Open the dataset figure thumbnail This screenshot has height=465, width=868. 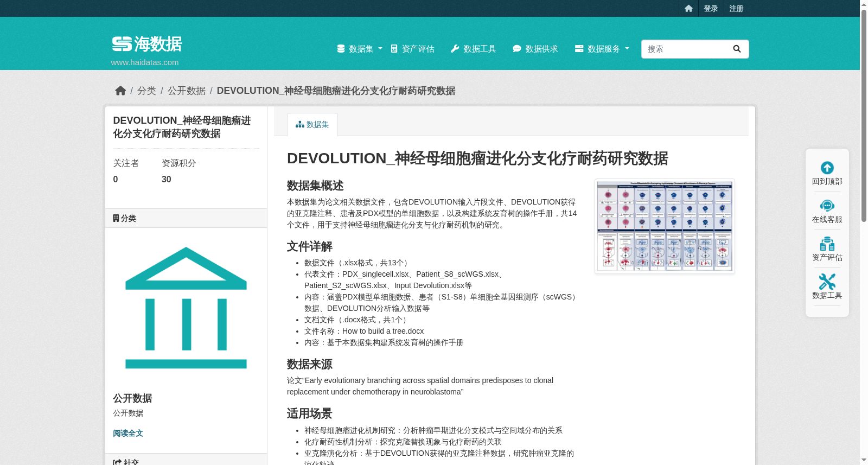[x=665, y=226]
